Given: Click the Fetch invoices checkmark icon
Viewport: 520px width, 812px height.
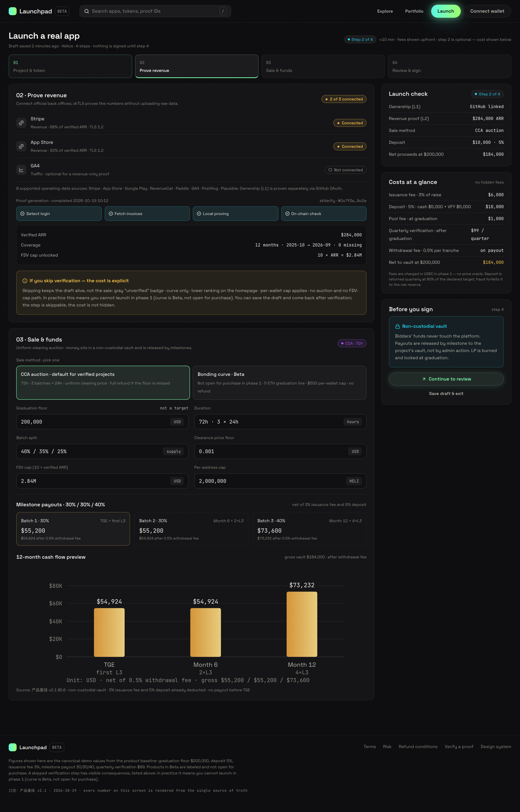Looking at the screenshot, I should click(111, 214).
